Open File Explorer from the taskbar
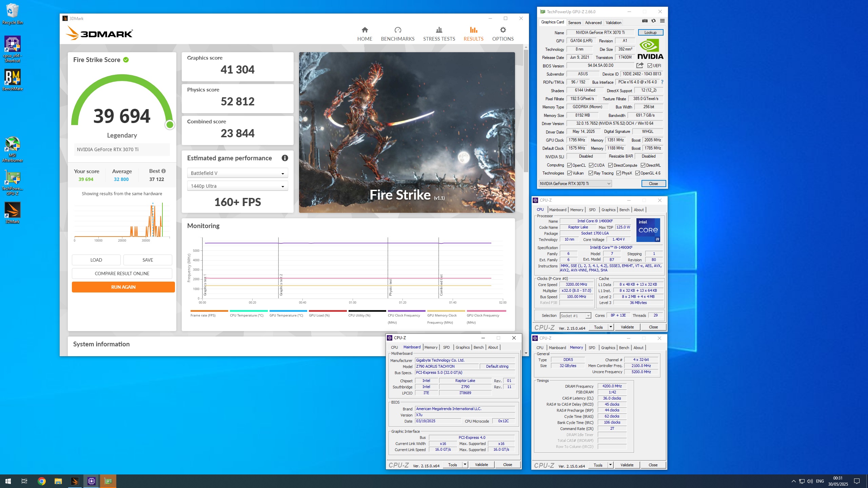The width and height of the screenshot is (868, 488). click(x=58, y=481)
